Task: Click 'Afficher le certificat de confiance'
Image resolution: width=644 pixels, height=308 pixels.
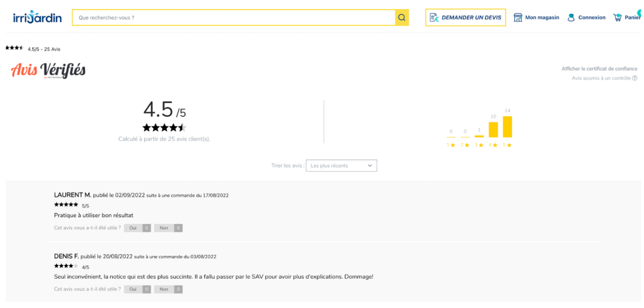Action: pyautogui.click(x=600, y=68)
